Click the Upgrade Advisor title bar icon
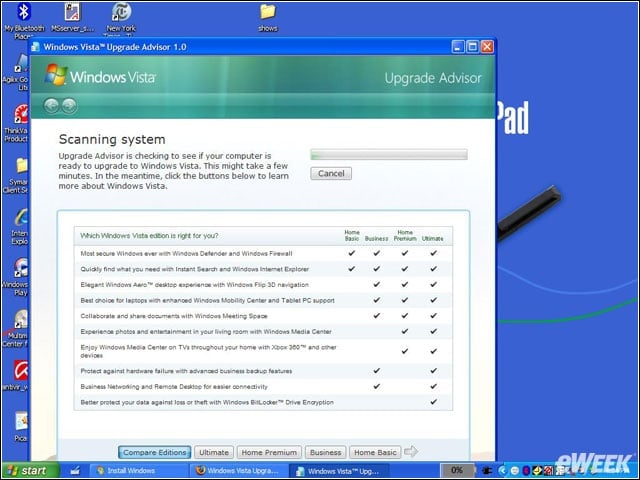Screen dimensions: 640x480 (x=36, y=47)
